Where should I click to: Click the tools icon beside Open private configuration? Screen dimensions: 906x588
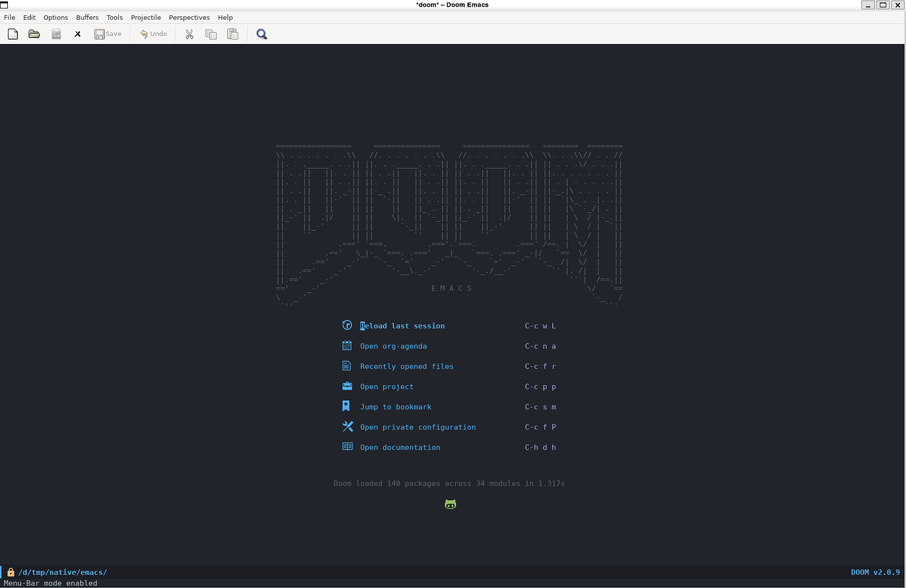pos(347,427)
